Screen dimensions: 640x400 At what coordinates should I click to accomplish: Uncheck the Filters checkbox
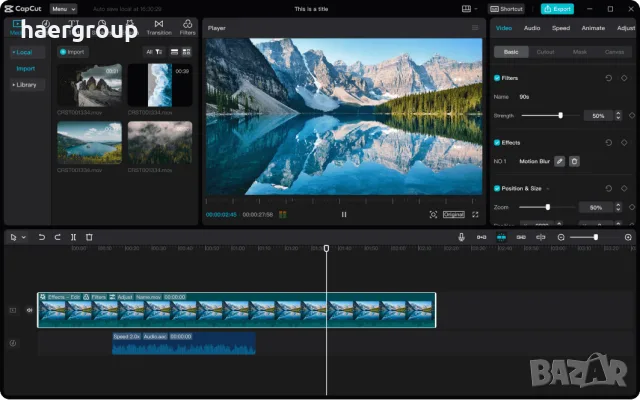click(497, 78)
